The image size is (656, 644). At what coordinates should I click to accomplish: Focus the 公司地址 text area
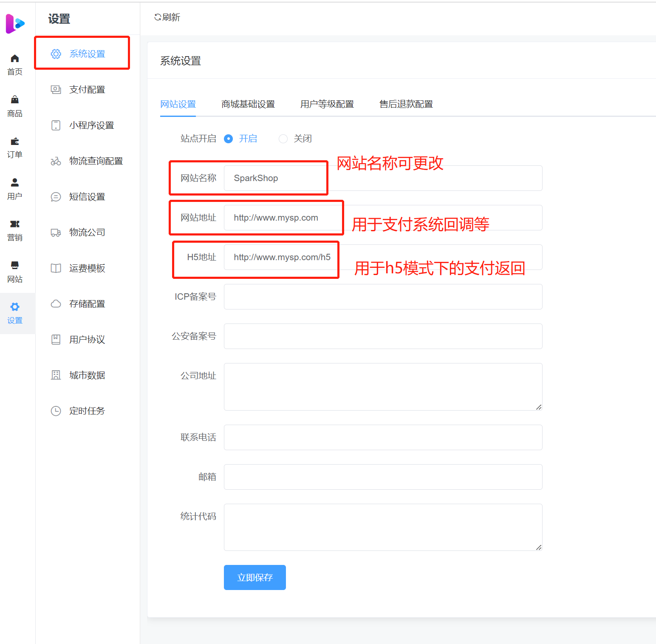pos(383,387)
